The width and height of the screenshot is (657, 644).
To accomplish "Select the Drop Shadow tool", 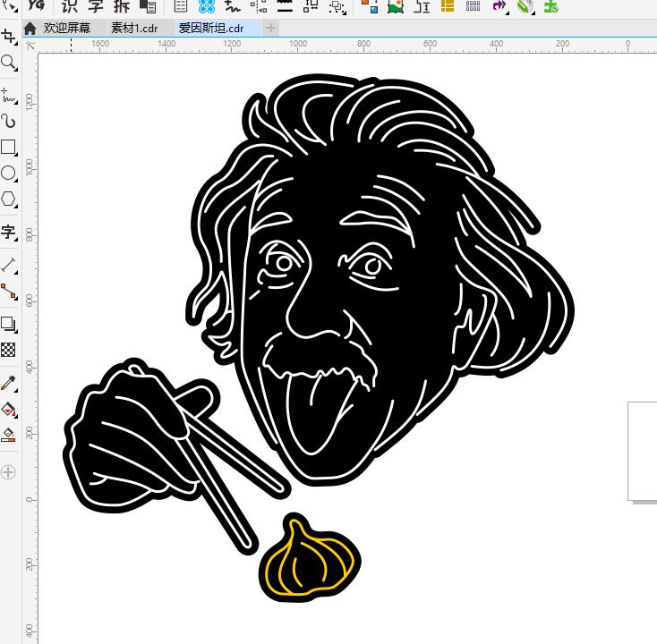I will pos(7,324).
